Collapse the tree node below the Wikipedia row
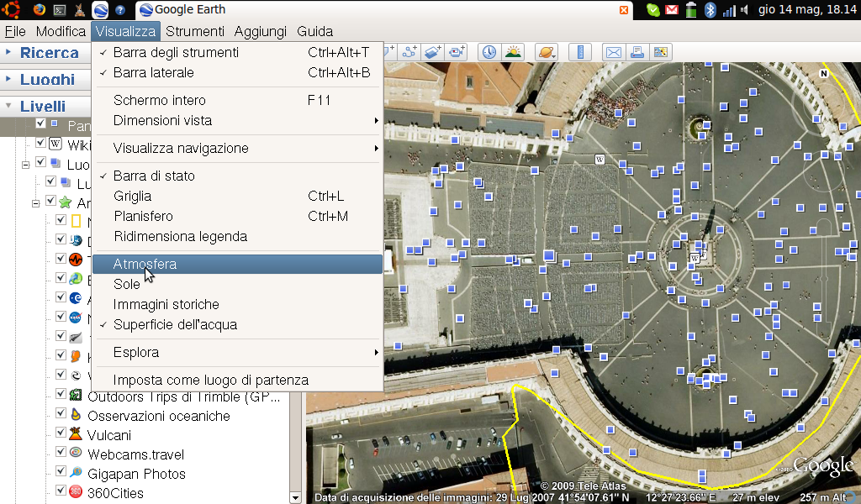The height and width of the screenshot is (504, 861). pyautogui.click(x=25, y=165)
